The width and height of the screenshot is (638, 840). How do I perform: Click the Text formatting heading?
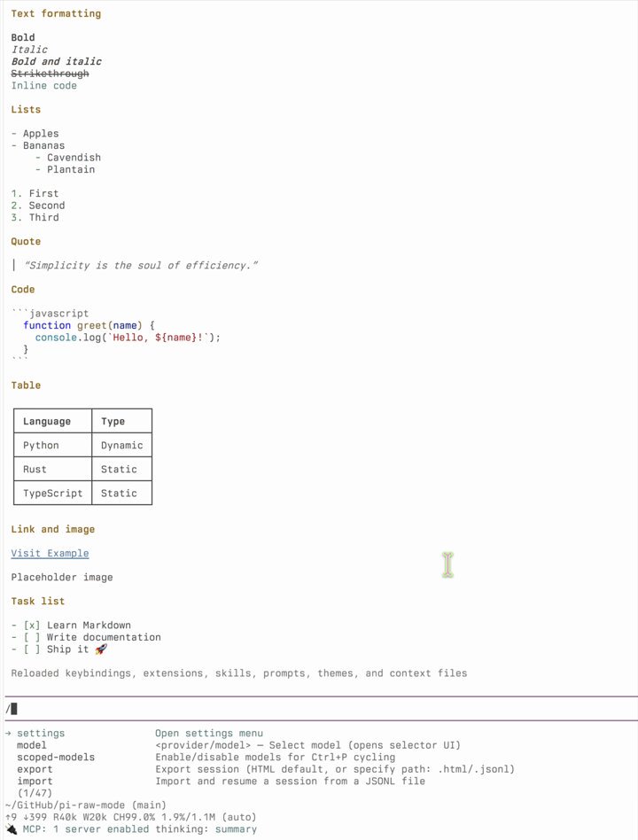56,13
